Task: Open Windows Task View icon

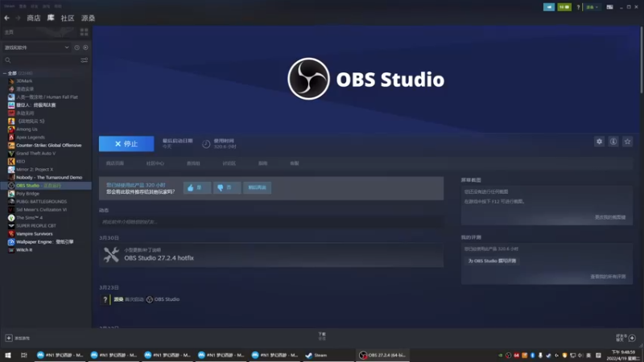Action: [24, 356]
